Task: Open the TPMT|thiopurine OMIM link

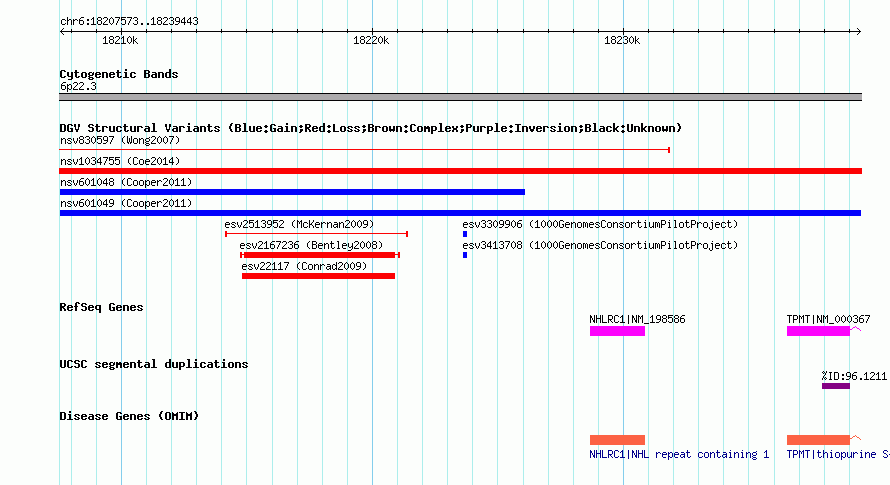Action: click(x=838, y=454)
